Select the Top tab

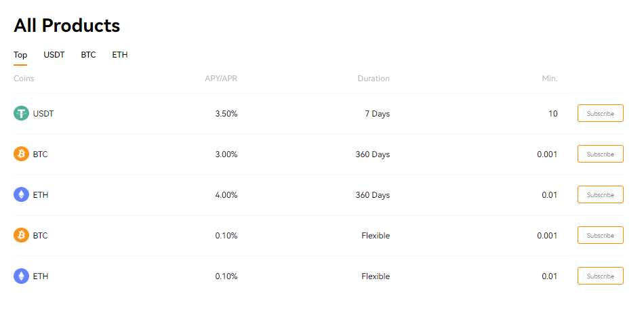pyautogui.click(x=20, y=55)
